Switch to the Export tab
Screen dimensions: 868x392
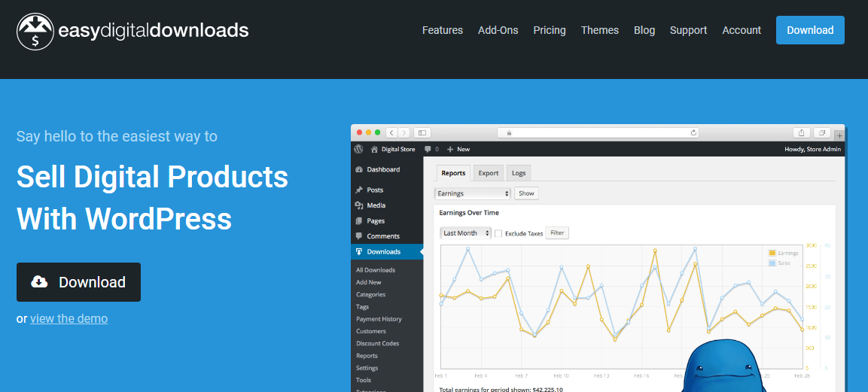click(489, 173)
